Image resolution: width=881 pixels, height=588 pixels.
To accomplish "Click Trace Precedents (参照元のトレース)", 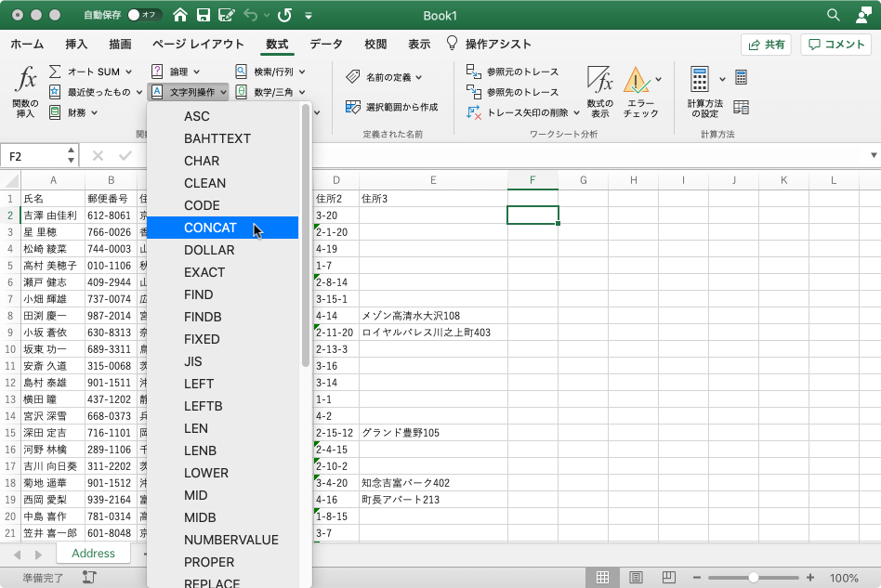I will (x=512, y=72).
